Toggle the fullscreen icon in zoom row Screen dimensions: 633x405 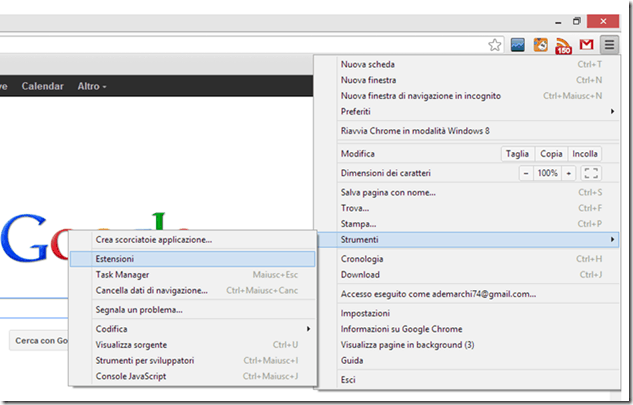tap(591, 173)
